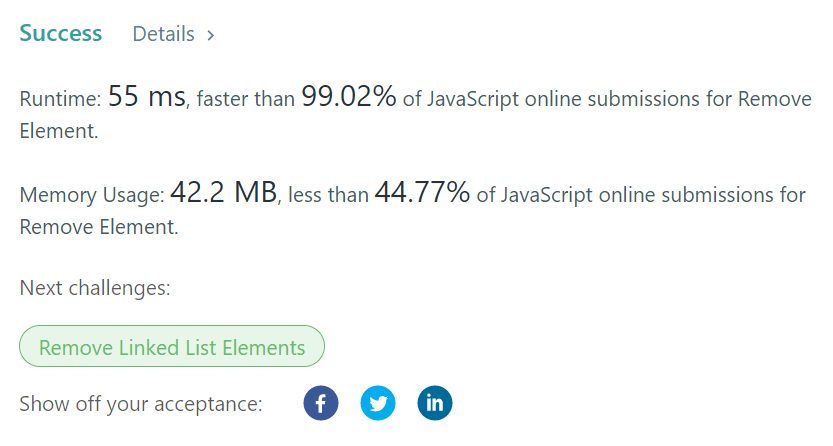Click JavaScript in the memory usage sentence

click(x=545, y=195)
